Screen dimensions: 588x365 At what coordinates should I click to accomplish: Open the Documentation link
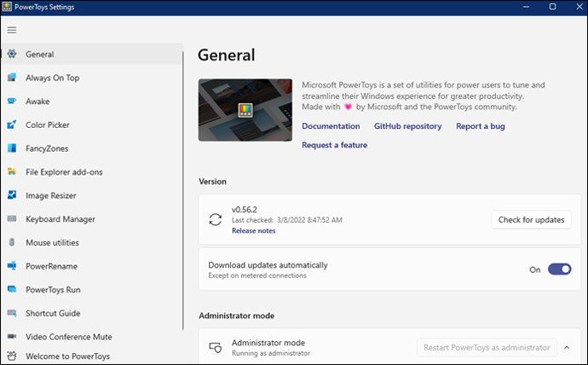(331, 126)
